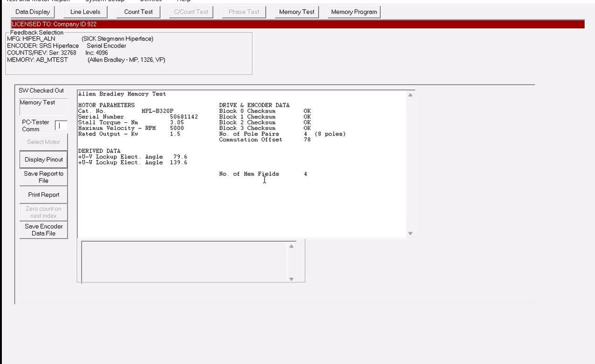Click the Block 1 Checksum row
595x364 pixels.
(265, 117)
